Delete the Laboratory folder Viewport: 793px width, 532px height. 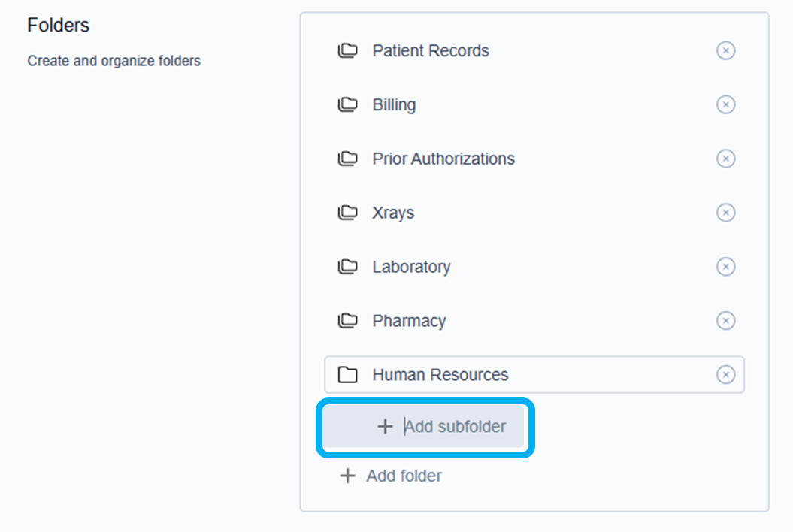(725, 267)
